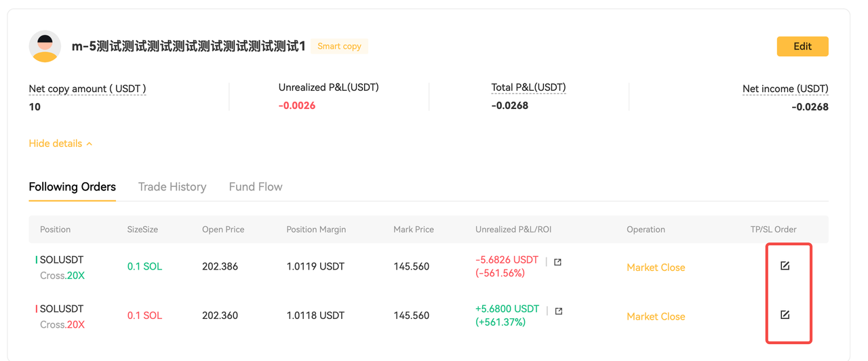Click the second SOLUSDT position name

coord(62,308)
